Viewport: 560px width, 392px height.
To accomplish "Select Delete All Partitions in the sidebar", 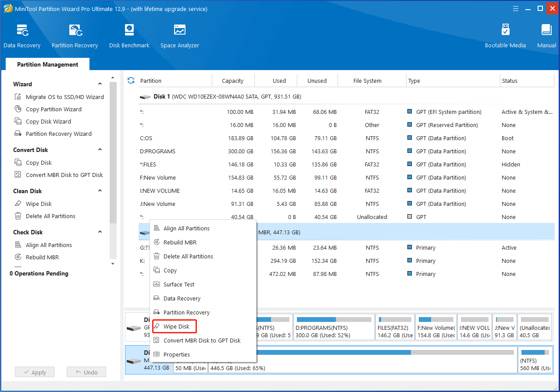I will [45, 216].
